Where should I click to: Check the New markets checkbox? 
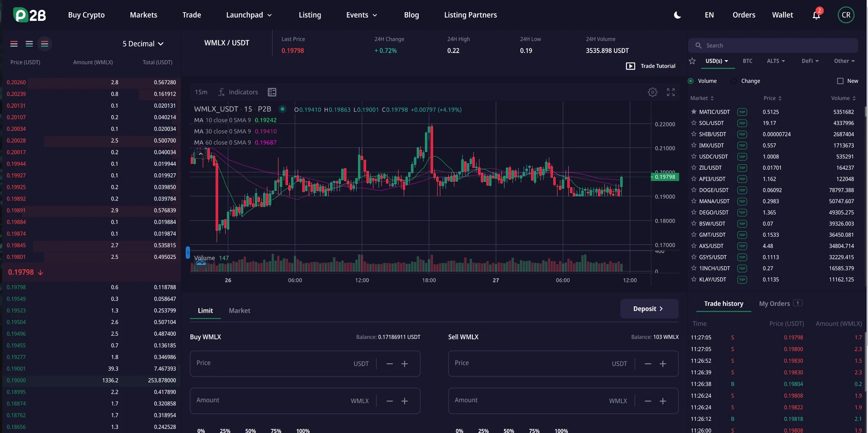tap(840, 81)
